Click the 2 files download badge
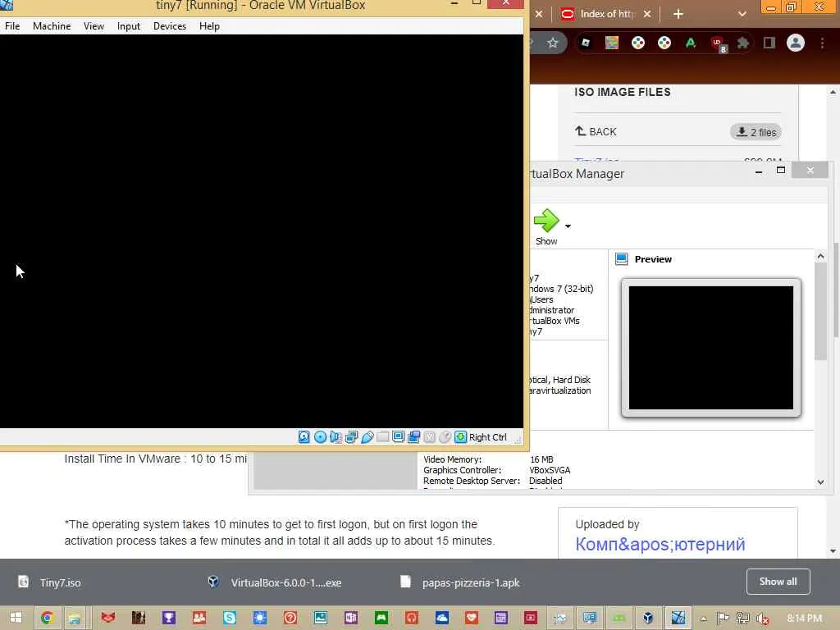The image size is (840, 630). point(756,132)
